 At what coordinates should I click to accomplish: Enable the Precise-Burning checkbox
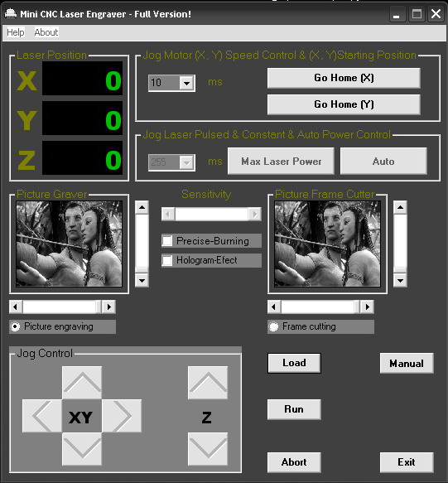pos(167,240)
